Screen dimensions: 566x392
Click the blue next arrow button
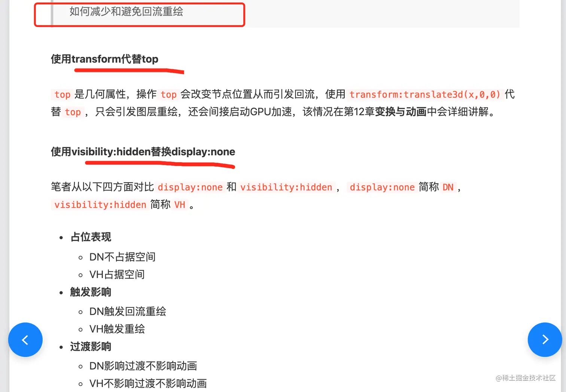(x=545, y=340)
